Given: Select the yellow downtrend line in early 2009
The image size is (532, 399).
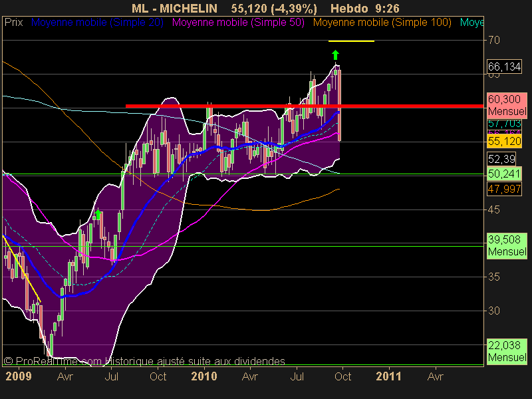Looking at the screenshot, I should click(22, 269).
